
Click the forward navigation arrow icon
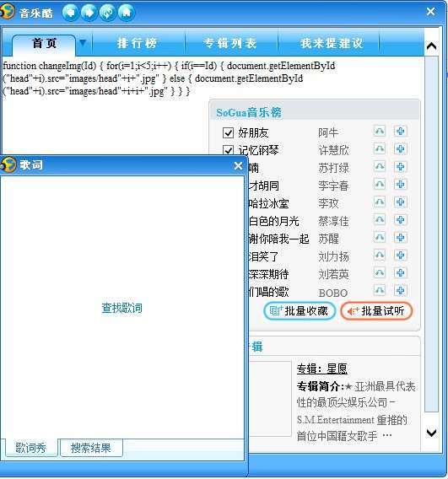[x=89, y=13]
